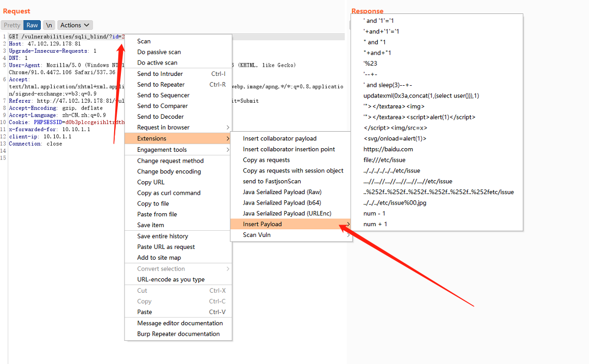Insert the <svg/onload=alert(1)> payload
This screenshot has height=364, width=589.
[437, 138]
